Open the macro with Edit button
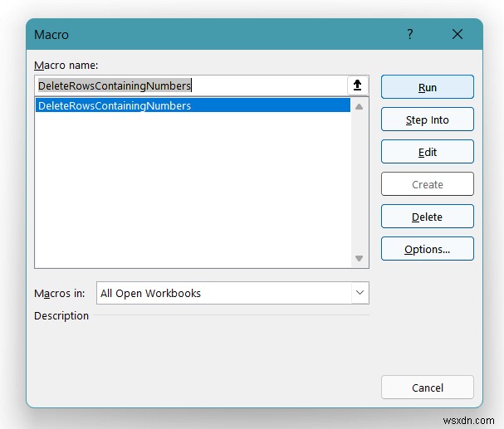Screen dimensions: 504x429 click(427, 152)
